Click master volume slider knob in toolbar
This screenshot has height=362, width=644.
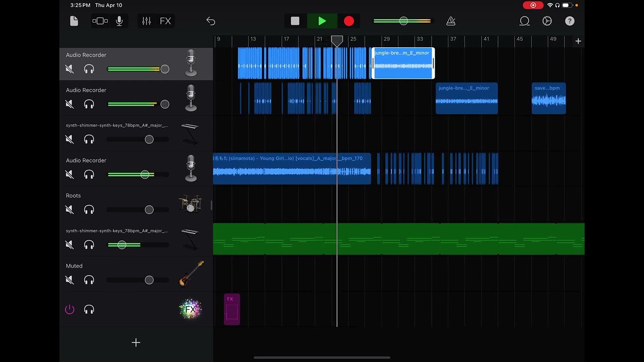(404, 21)
